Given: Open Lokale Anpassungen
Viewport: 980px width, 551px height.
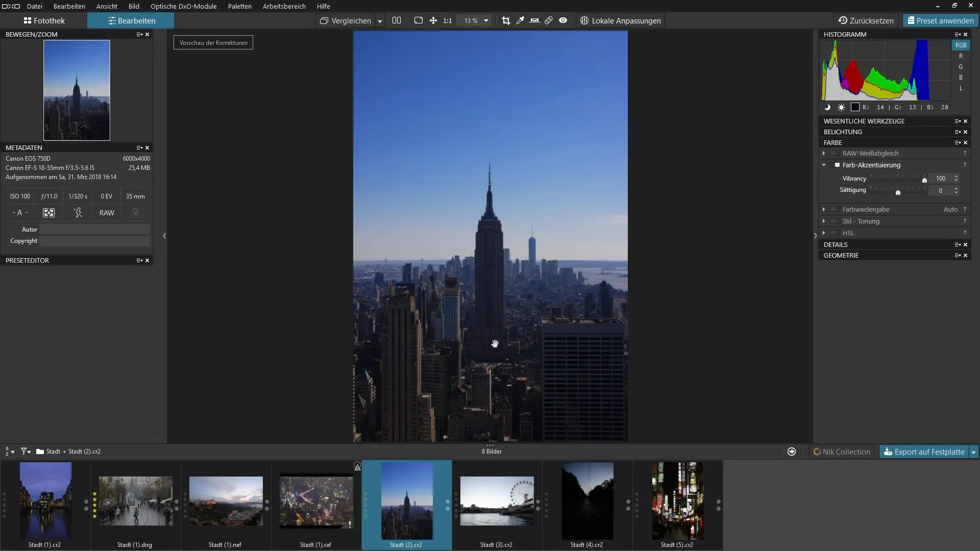Looking at the screenshot, I should pyautogui.click(x=621, y=21).
